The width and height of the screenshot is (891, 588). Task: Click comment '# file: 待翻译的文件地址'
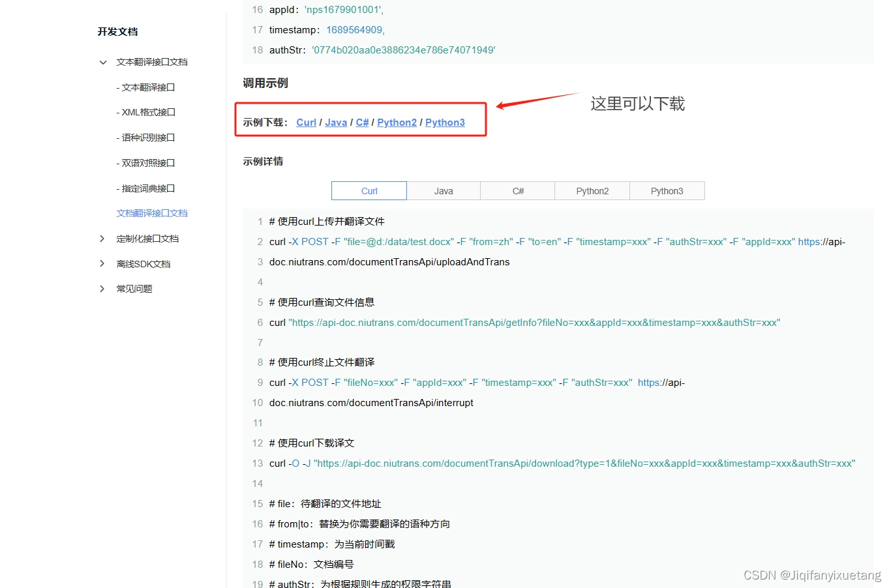[325, 504]
